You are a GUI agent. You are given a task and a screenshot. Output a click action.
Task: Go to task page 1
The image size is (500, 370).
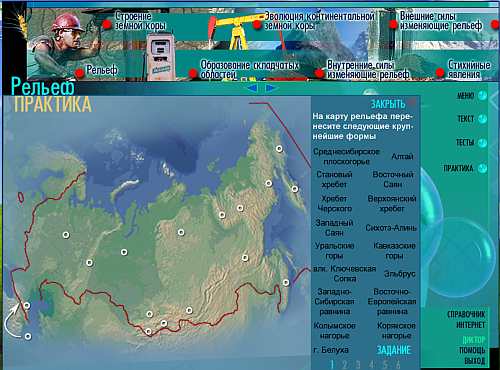(x=332, y=364)
